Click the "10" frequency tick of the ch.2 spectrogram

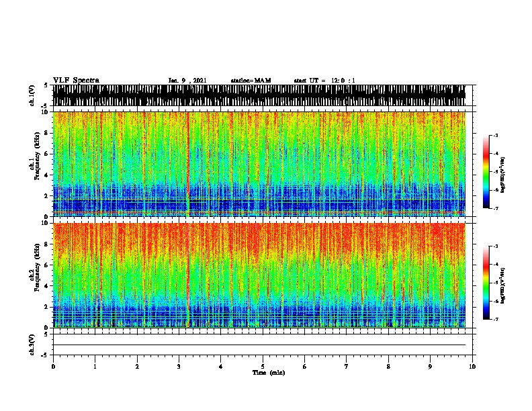45,223
